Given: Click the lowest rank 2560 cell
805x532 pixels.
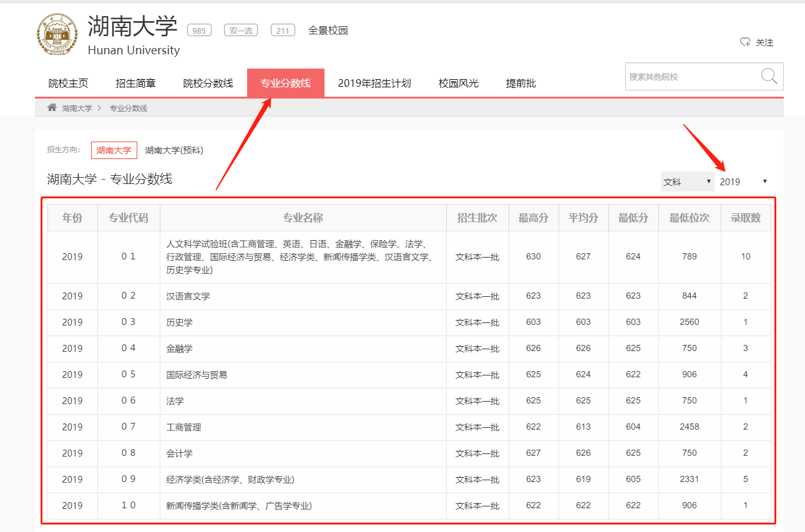Looking at the screenshot, I should tap(690, 322).
